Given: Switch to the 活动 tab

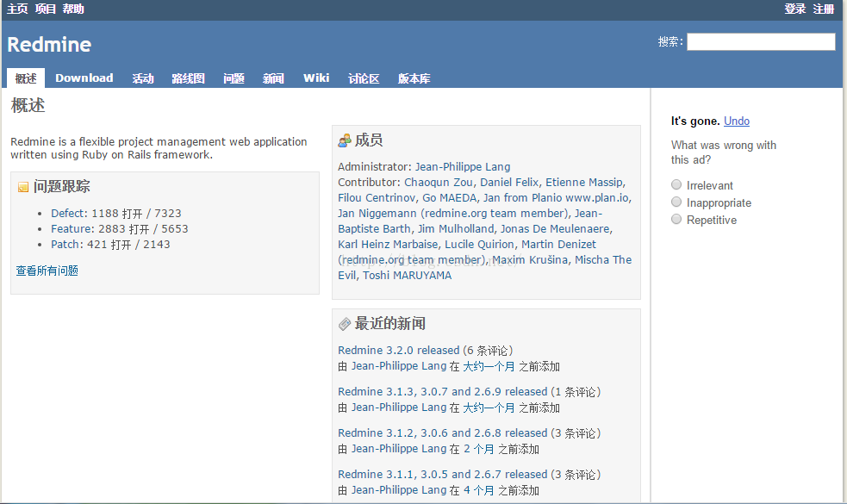Looking at the screenshot, I should (143, 79).
